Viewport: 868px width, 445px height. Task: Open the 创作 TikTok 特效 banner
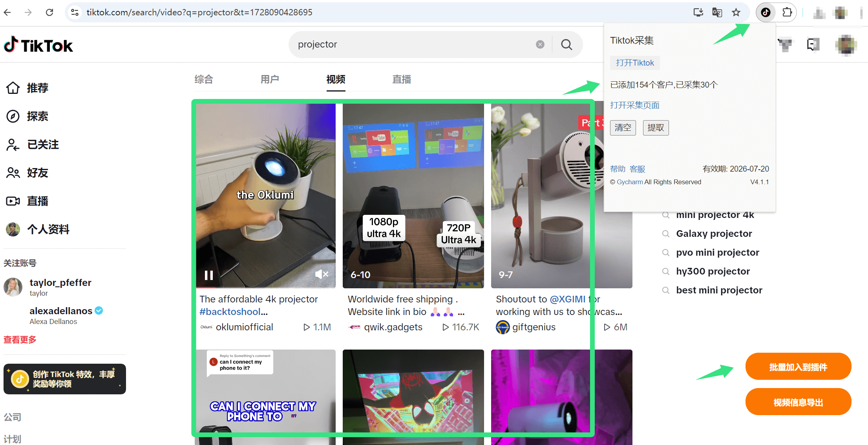[65, 379]
